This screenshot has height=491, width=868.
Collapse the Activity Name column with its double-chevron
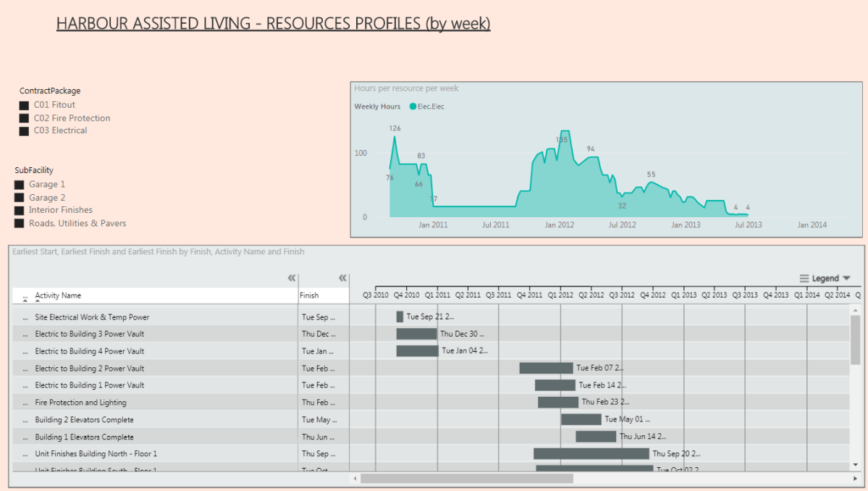click(x=292, y=277)
